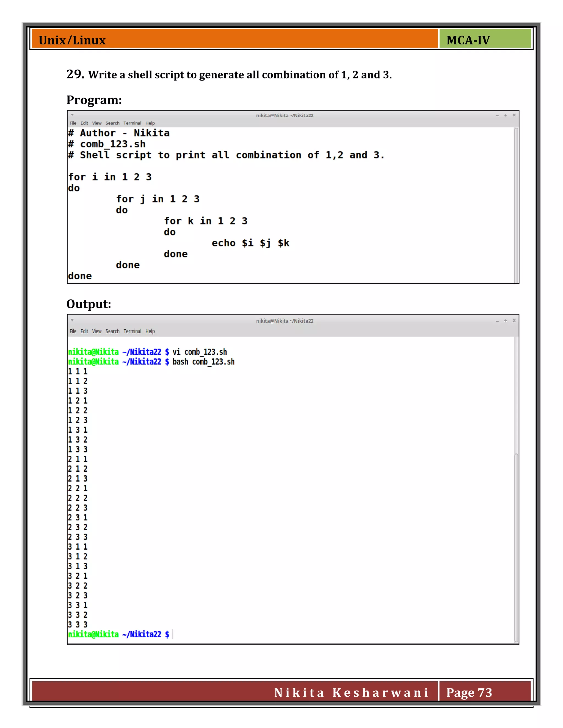The width and height of the screenshot is (563, 728).
Task: Click the '# Author - Nikita' comment line
Action: (x=119, y=133)
